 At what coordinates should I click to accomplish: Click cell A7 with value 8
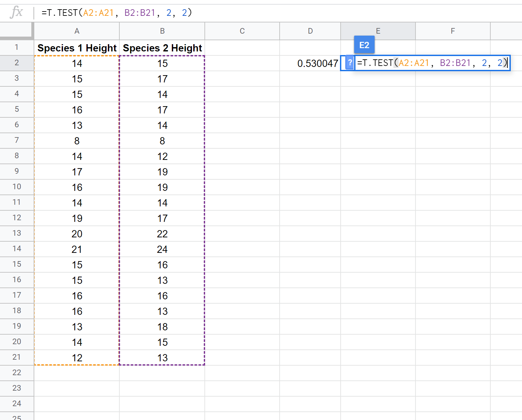click(x=77, y=140)
